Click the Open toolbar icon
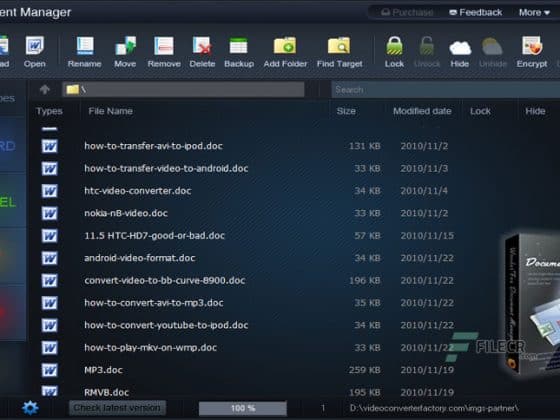The width and height of the screenshot is (560, 420). tap(35, 52)
